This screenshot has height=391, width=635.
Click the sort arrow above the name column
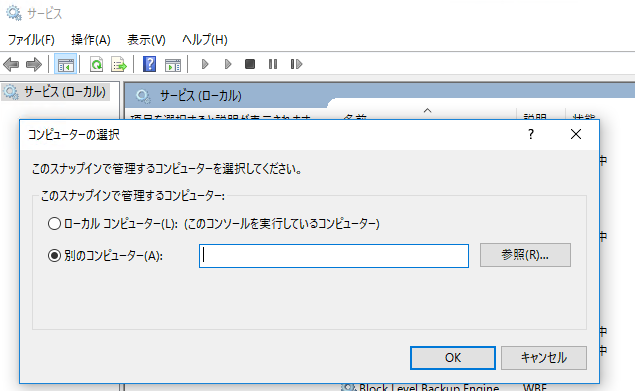tap(428, 110)
